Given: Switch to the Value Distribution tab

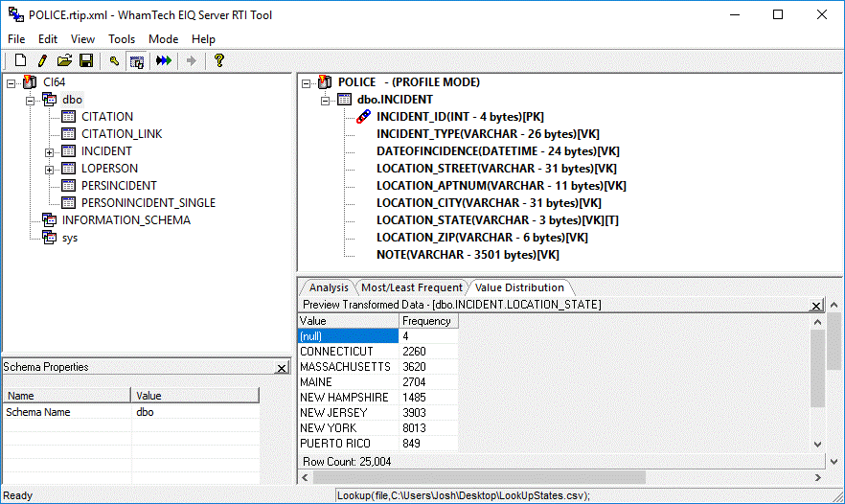Looking at the screenshot, I should [519, 287].
